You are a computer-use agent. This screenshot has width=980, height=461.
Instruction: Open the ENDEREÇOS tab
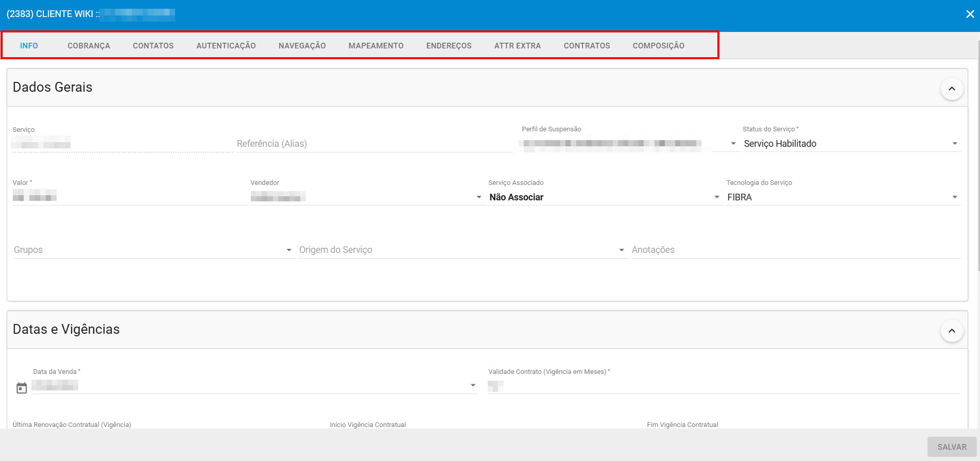tap(449, 46)
